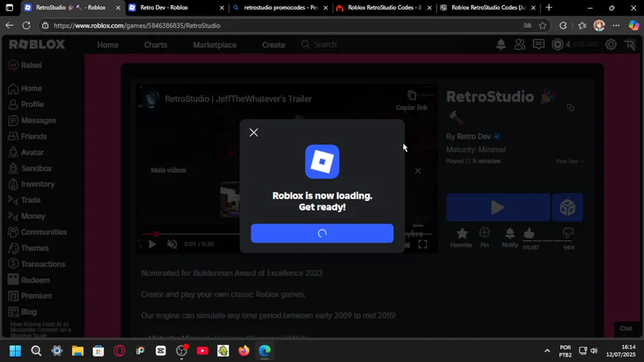Toggle Notify for RetroStudio

pos(509,238)
